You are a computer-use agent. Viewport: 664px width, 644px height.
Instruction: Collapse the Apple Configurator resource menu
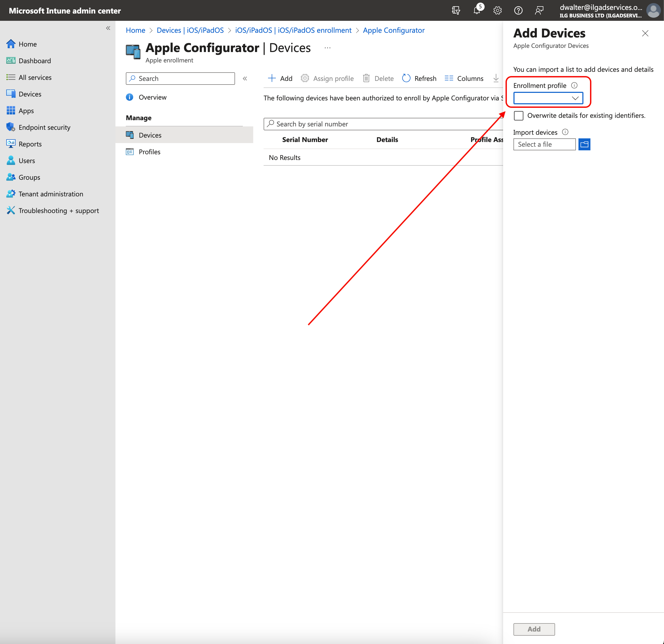[x=245, y=79]
